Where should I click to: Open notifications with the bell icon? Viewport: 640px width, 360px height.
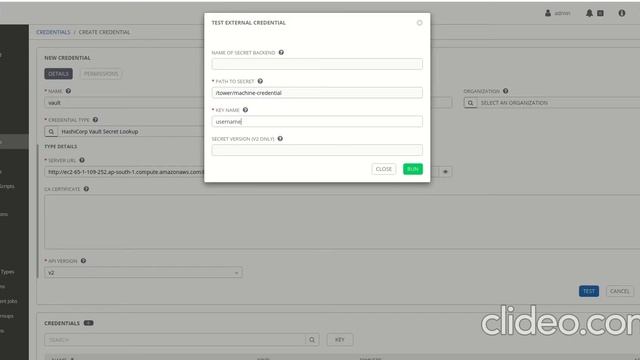pyautogui.click(x=589, y=13)
